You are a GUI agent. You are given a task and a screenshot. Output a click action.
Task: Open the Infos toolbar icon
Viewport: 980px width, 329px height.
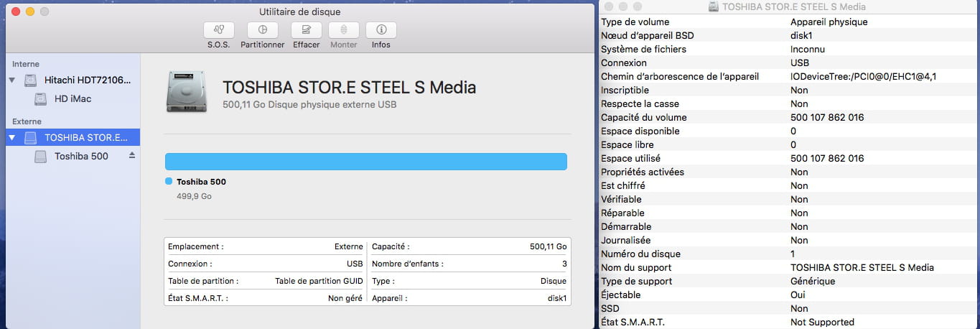click(381, 30)
